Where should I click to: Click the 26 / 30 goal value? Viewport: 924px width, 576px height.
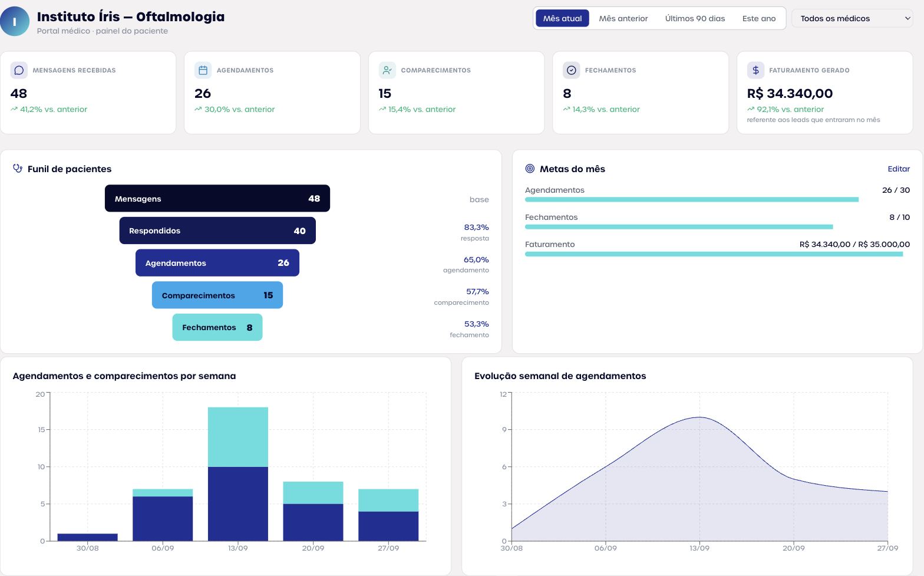click(x=896, y=190)
